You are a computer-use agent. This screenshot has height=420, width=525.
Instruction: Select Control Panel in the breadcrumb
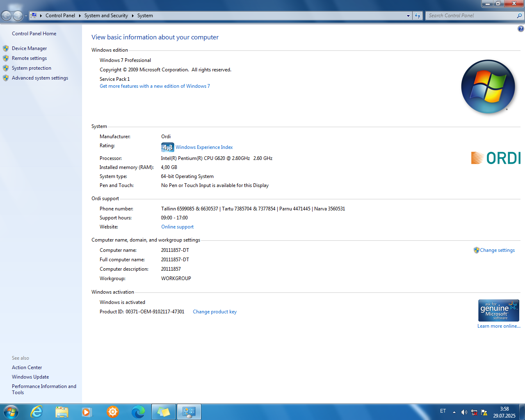60,16
